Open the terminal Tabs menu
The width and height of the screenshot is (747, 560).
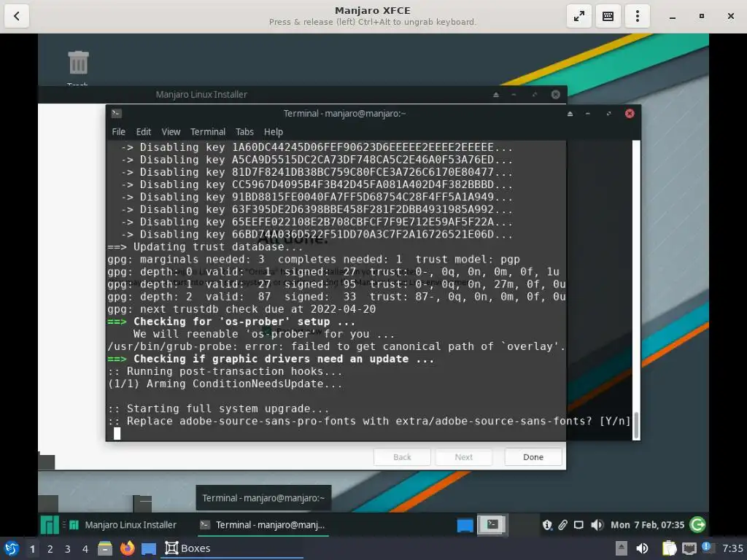tap(244, 132)
